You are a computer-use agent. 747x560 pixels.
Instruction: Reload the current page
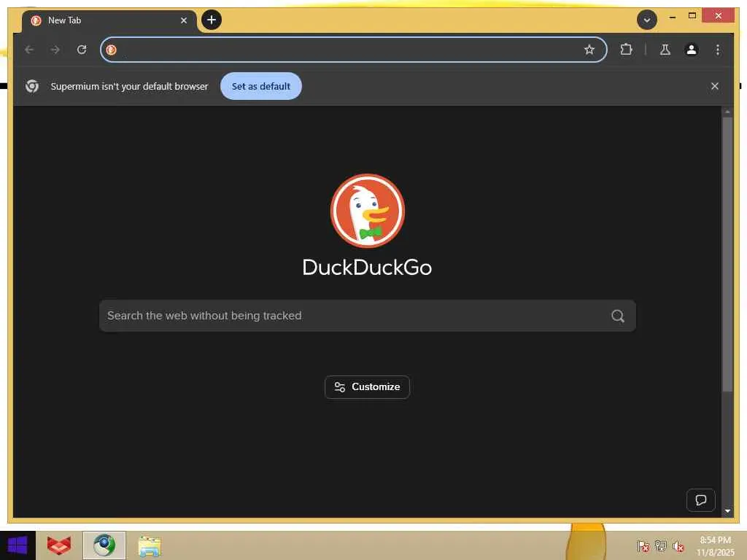click(82, 50)
